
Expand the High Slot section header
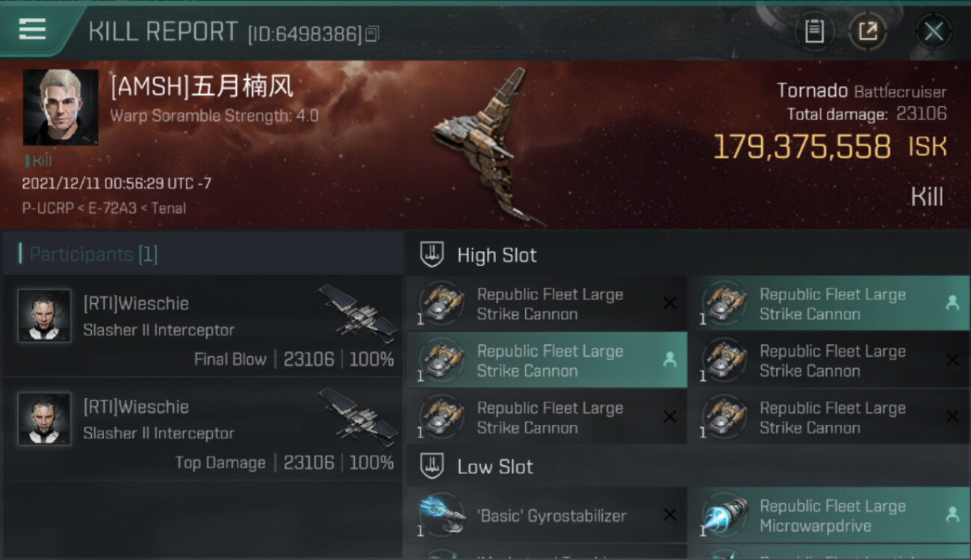point(688,255)
